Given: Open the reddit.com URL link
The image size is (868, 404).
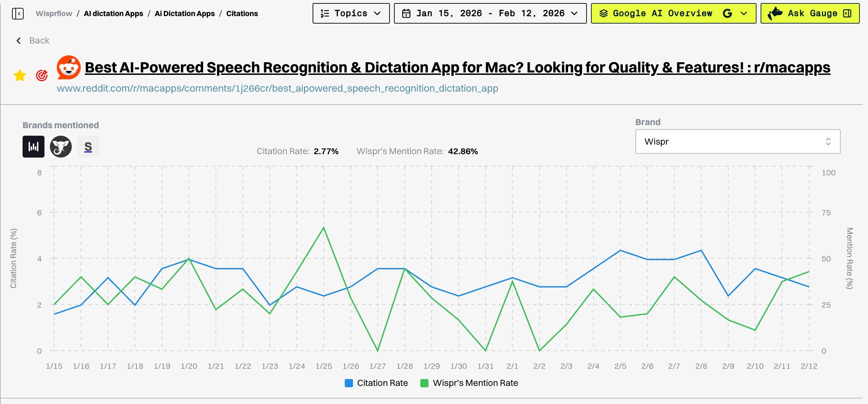Looking at the screenshot, I should click(x=277, y=89).
